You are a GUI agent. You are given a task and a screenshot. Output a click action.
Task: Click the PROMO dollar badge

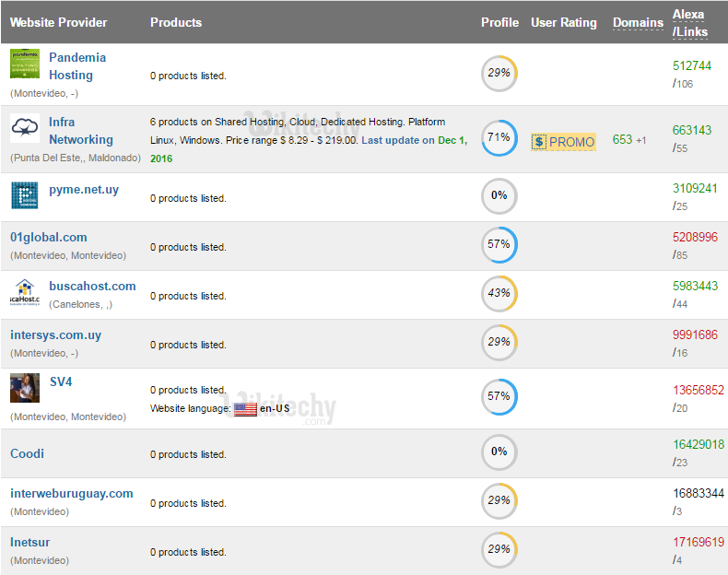point(563,142)
